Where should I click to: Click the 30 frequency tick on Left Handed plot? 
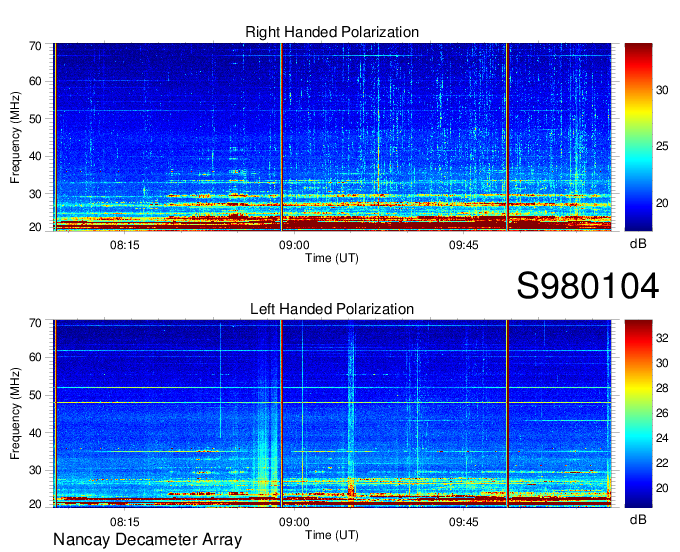tap(35, 470)
